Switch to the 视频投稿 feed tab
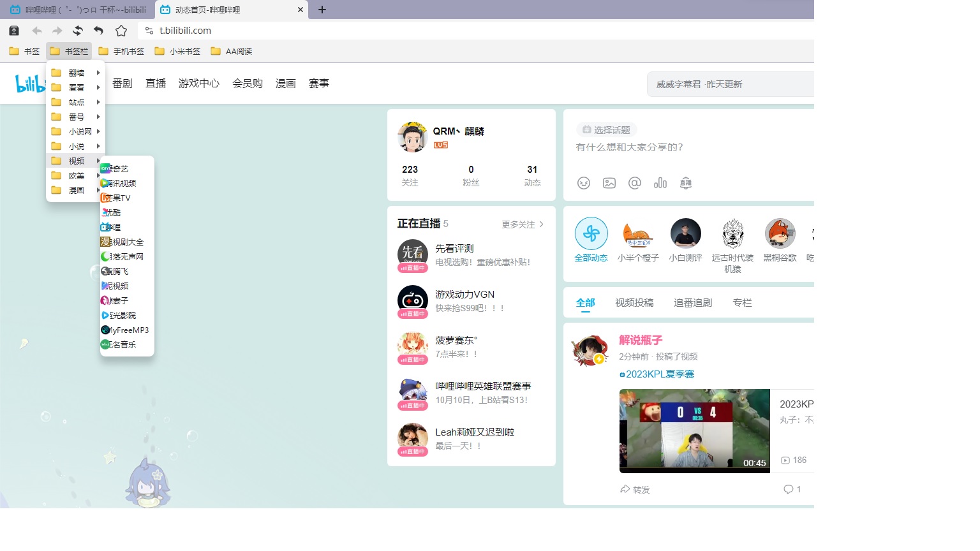 [634, 302]
